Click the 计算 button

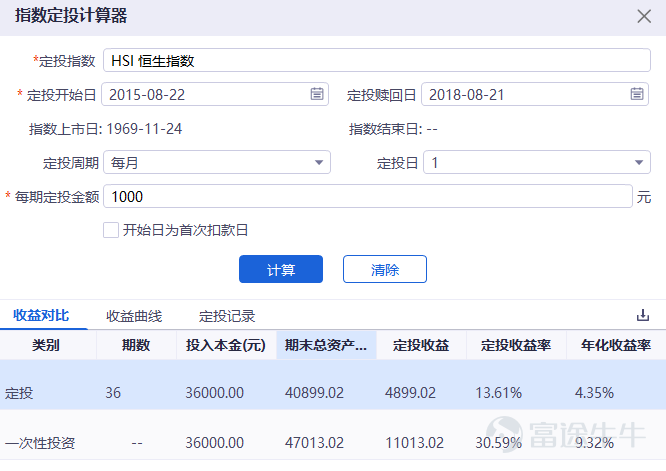(x=281, y=269)
